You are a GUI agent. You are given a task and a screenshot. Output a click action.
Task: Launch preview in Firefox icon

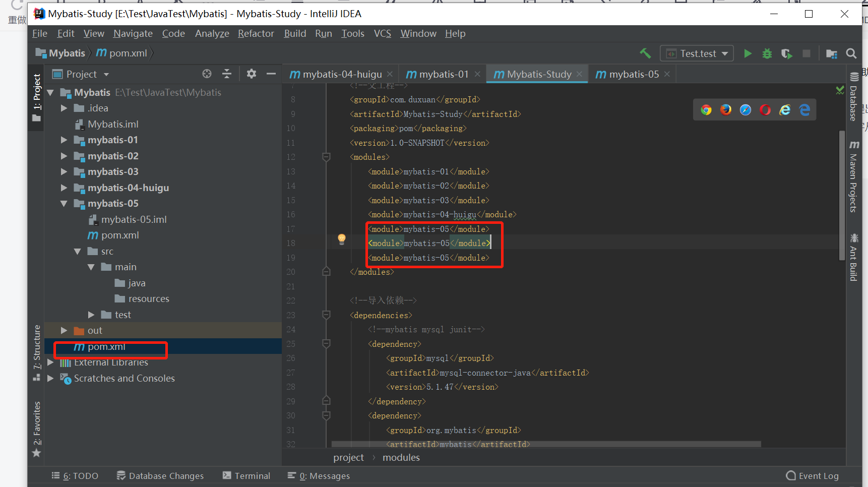point(726,109)
